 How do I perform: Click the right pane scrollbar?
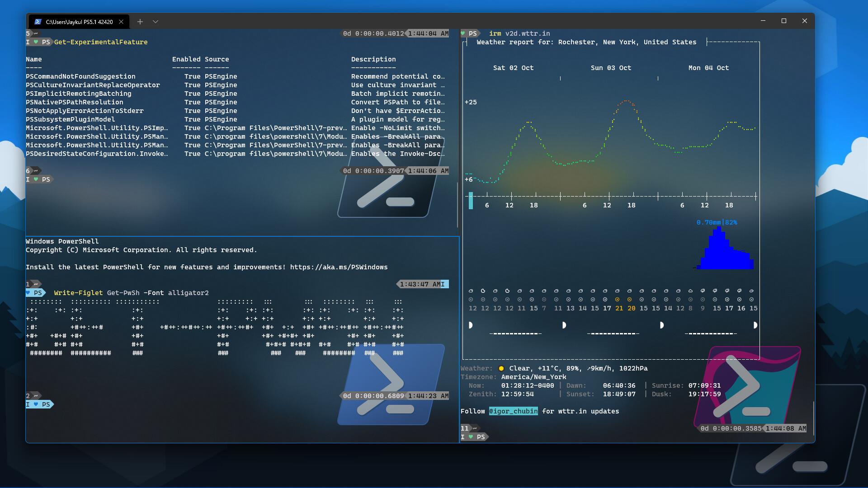[813, 418]
